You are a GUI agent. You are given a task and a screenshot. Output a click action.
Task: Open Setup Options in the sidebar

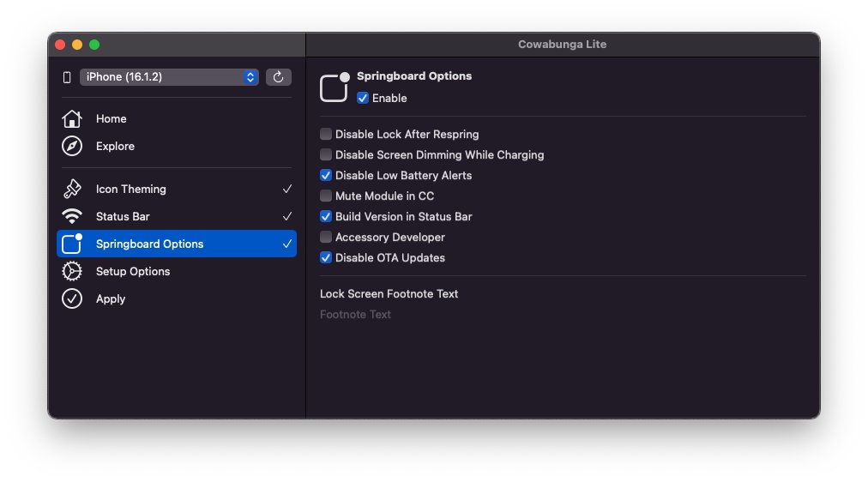click(177, 271)
